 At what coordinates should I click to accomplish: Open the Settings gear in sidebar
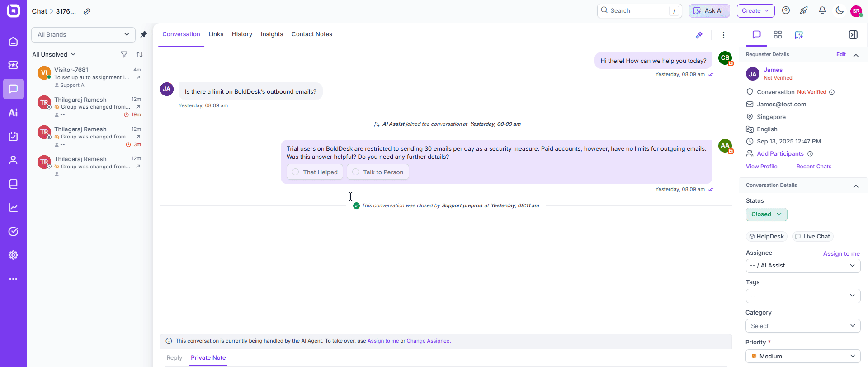coord(14,255)
